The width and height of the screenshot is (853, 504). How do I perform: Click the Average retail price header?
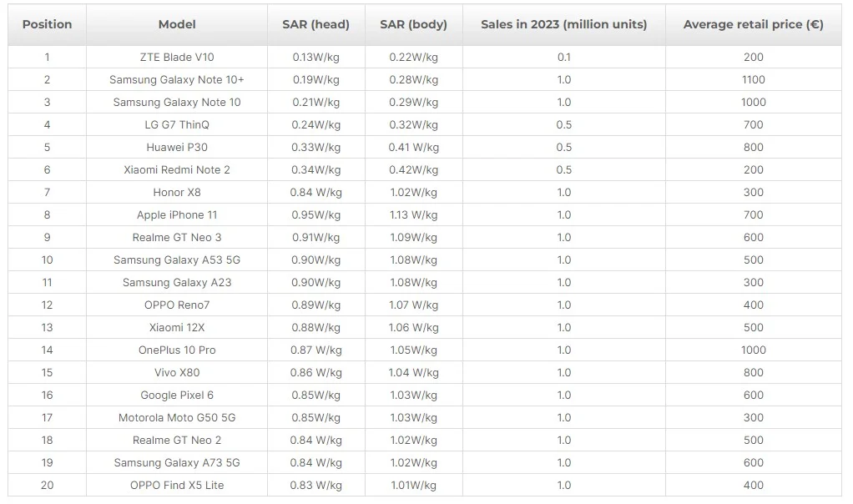[x=753, y=24]
